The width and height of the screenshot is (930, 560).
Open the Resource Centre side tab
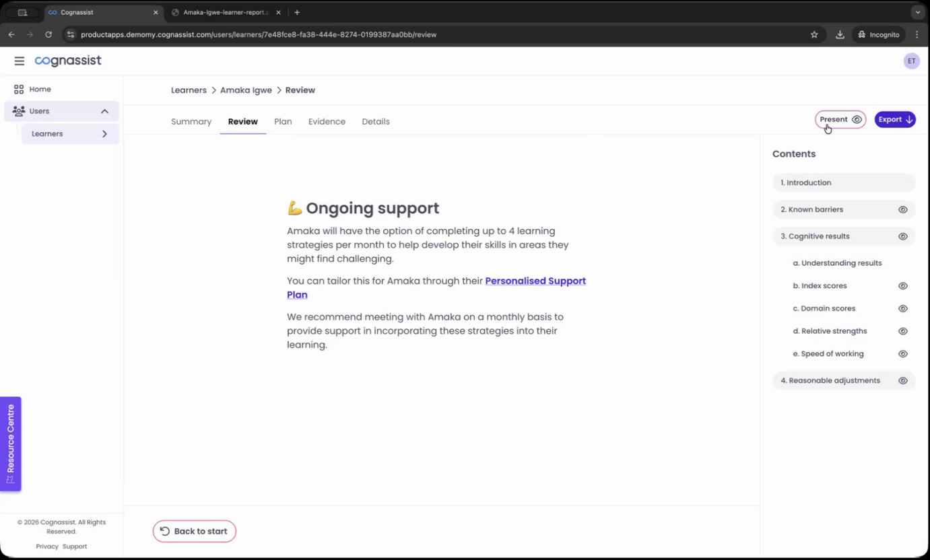(11, 444)
